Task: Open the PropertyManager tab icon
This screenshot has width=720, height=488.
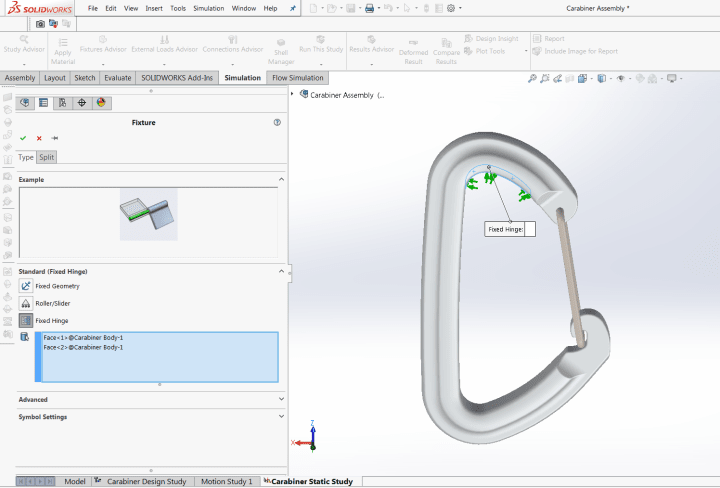Action: click(43, 102)
